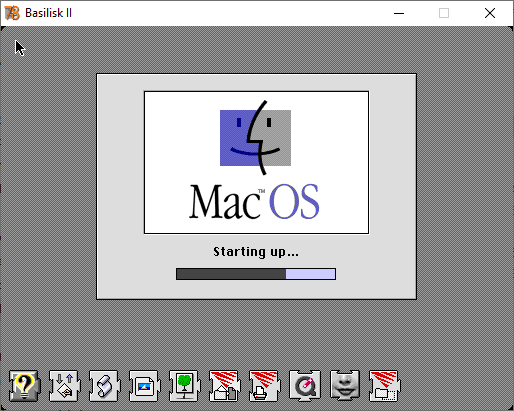Screen dimensions: 514x411
Task: Click the "Mac OS" logo text
Action: click(254, 202)
